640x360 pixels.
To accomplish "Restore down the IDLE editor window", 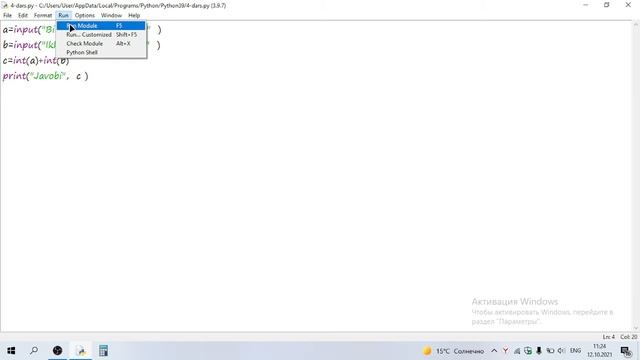I will (x=607, y=5).
